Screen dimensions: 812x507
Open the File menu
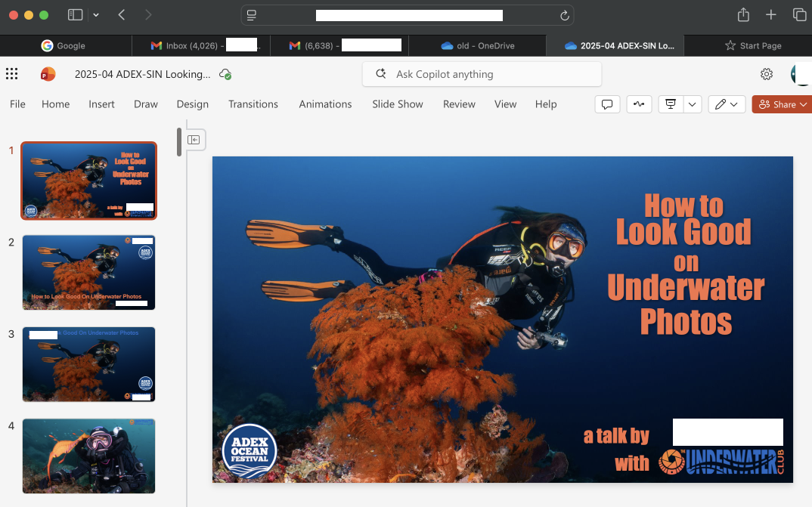tap(17, 104)
